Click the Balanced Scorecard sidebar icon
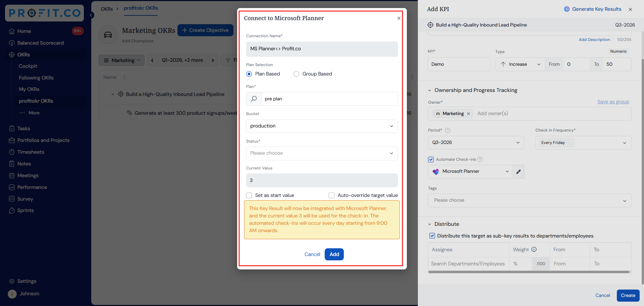This screenshot has height=306, width=644. pyautogui.click(x=12, y=43)
